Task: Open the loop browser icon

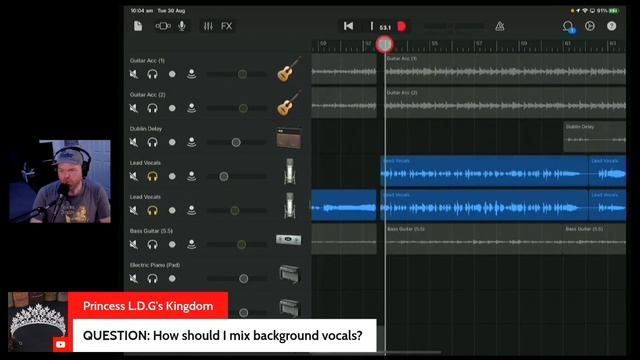Action: pyautogui.click(x=568, y=27)
